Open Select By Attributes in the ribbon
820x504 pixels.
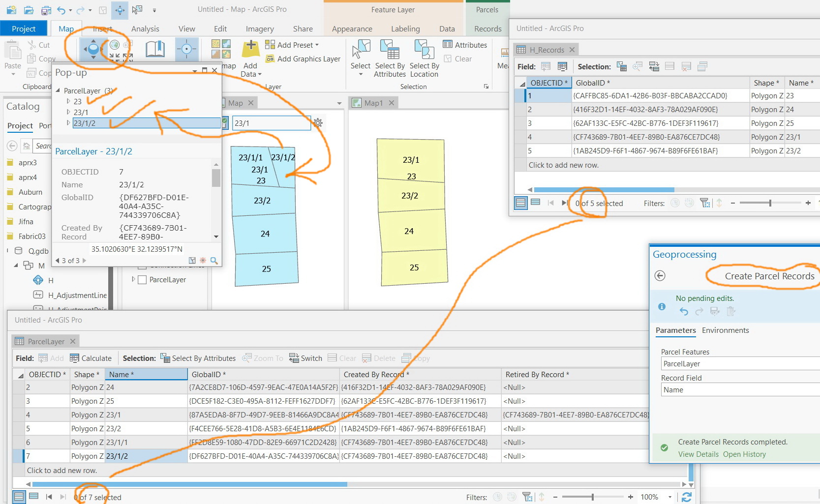(x=390, y=59)
